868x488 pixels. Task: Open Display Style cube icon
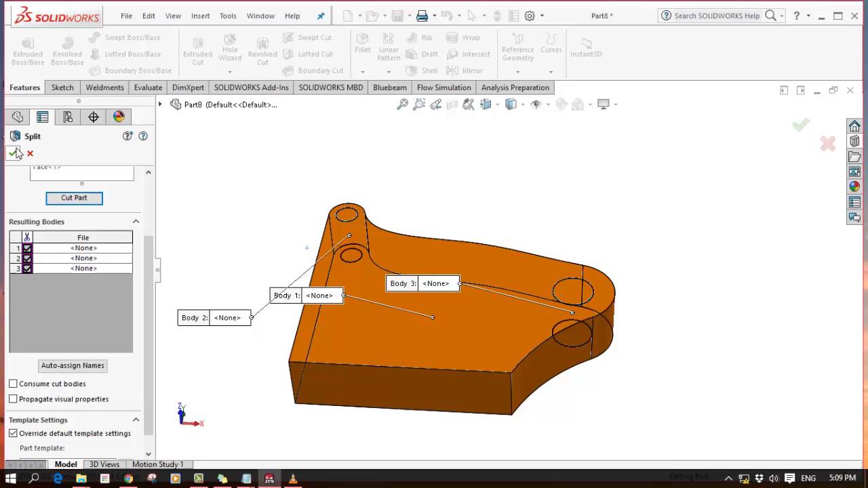(x=511, y=104)
